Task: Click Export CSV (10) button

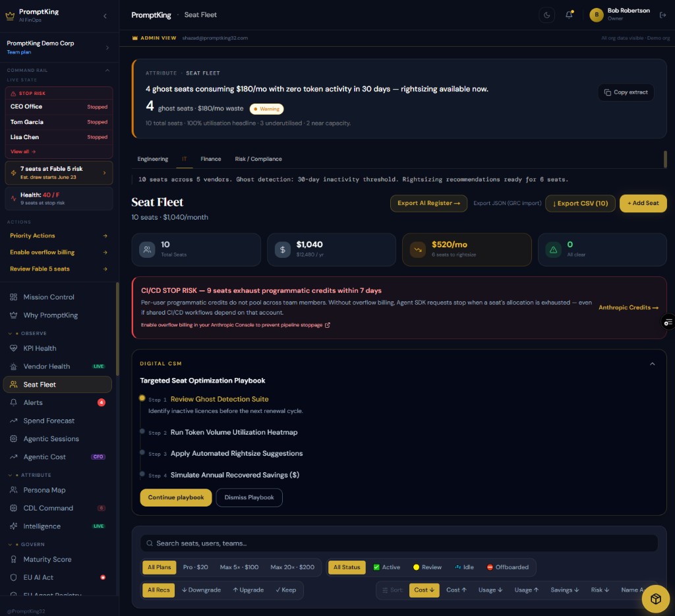Action: tap(580, 203)
